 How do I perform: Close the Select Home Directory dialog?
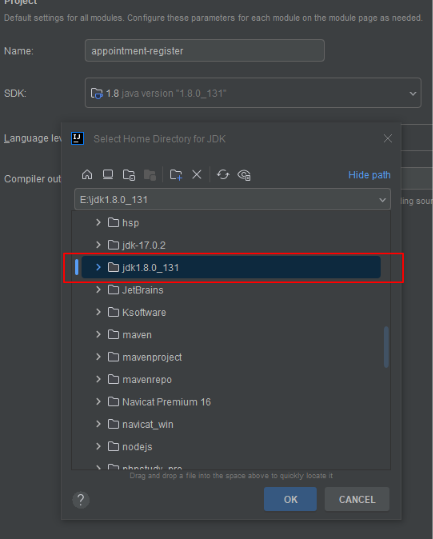pyautogui.click(x=388, y=138)
